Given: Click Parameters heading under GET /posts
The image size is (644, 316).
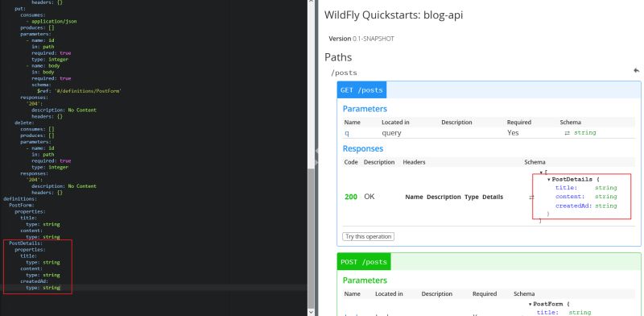Looking at the screenshot, I should click(x=365, y=109).
